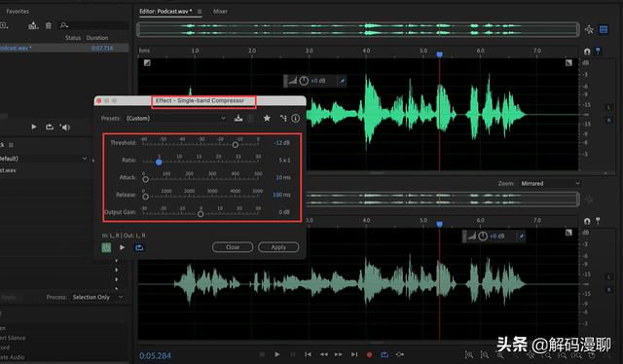Edit the Release value 100 ms

(281, 195)
